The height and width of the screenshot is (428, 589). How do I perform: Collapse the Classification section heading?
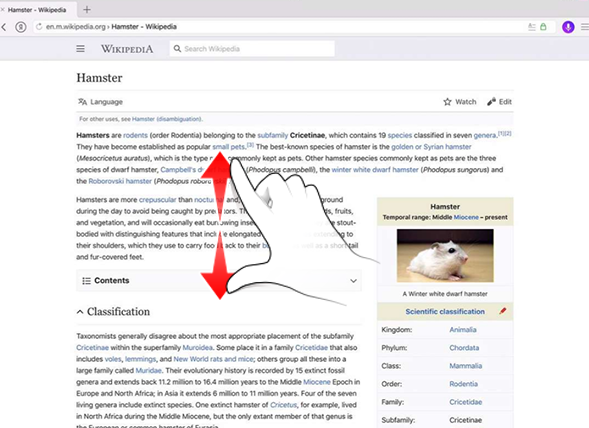coord(113,312)
